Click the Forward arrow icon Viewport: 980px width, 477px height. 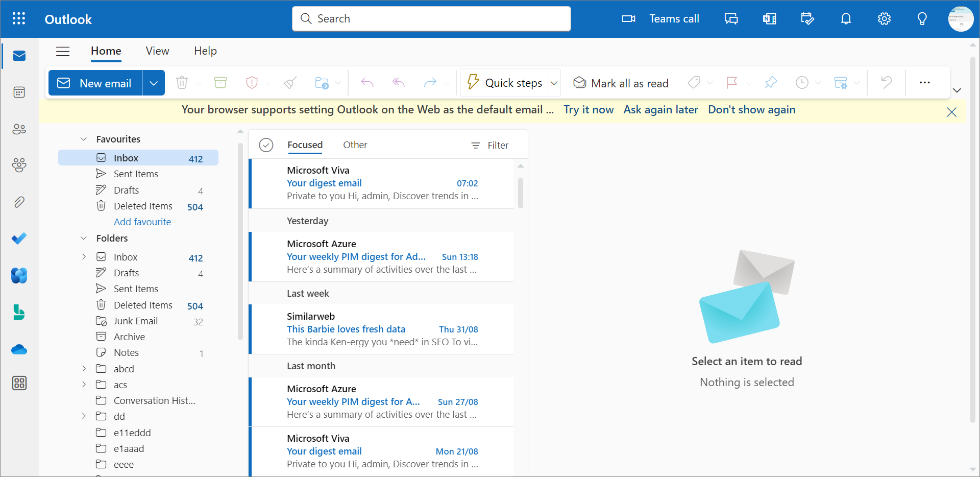[x=430, y=83]
